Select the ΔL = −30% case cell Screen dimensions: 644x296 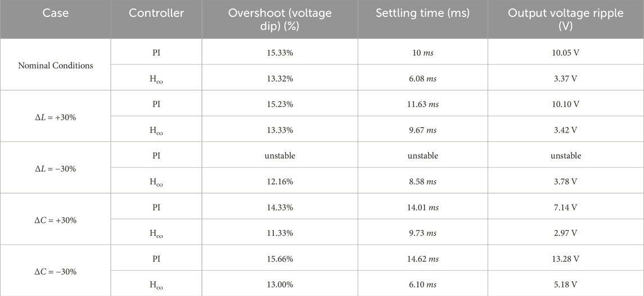55,168
